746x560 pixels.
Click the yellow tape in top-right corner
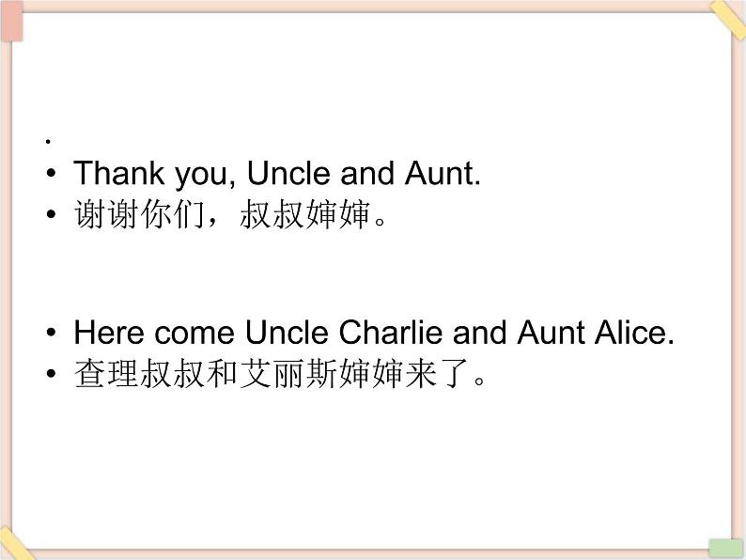(727, 18)
